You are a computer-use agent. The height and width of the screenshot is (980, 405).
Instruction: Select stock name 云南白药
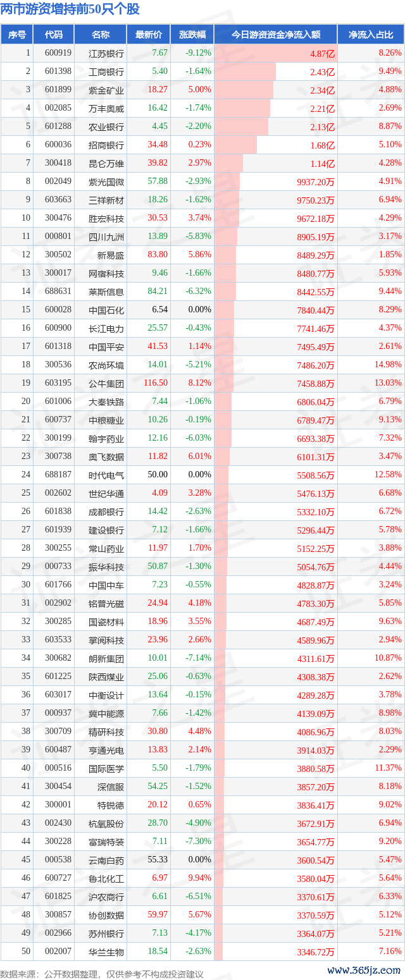107,861
